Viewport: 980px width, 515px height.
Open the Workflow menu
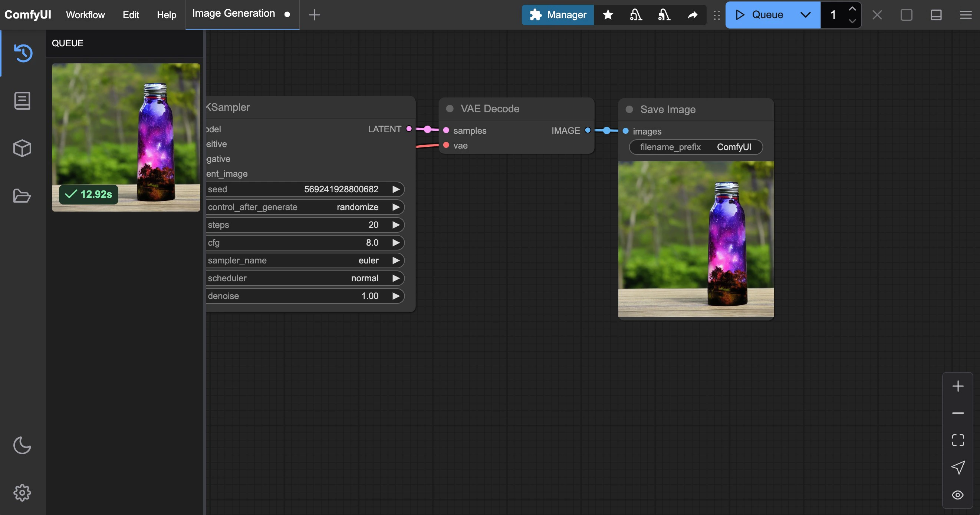pos(85,15)
